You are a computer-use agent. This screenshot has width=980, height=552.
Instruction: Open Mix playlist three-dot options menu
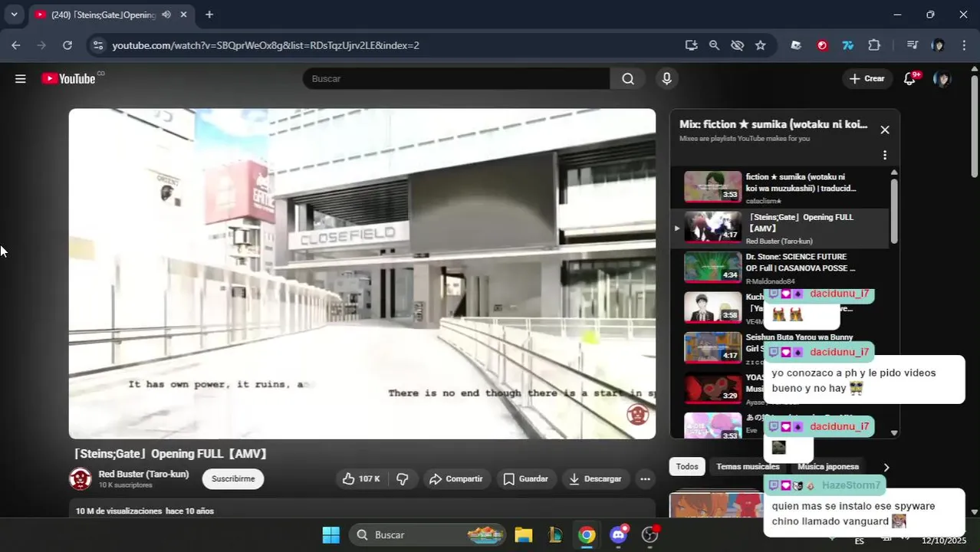click(885, 155)
